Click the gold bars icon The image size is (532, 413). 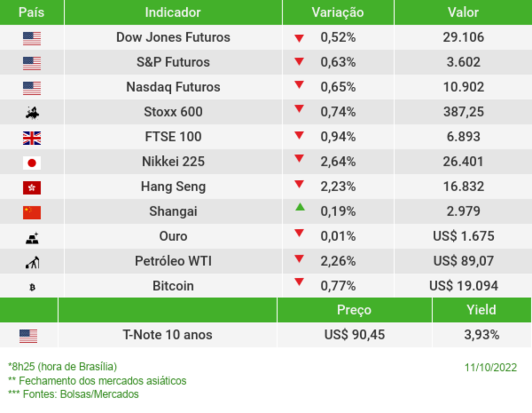32,238
